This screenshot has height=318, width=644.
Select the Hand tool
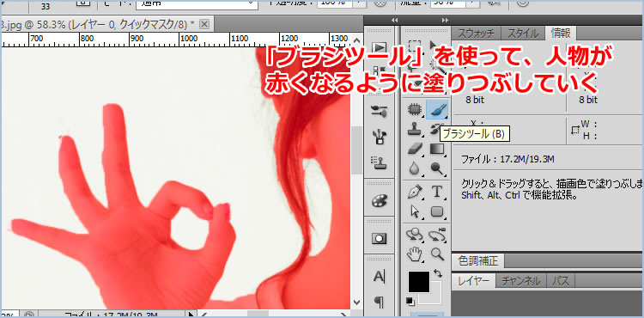click(x=415, y=254)
